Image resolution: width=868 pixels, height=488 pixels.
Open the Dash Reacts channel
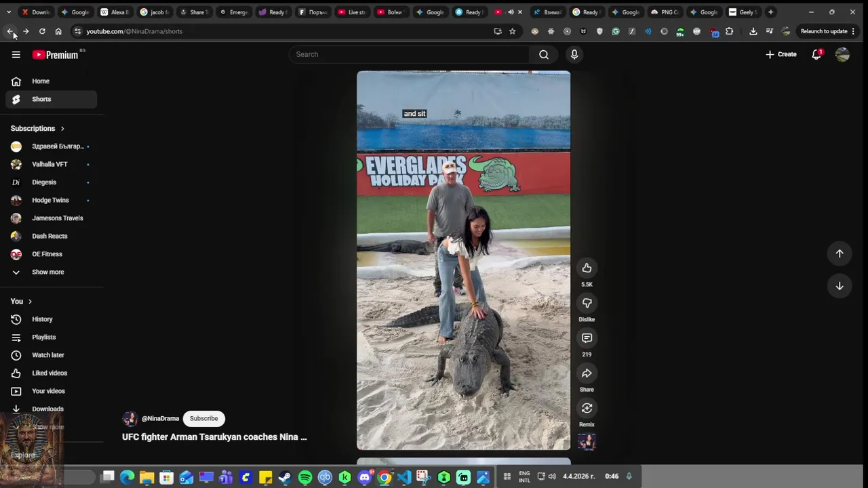click(52, 236)
